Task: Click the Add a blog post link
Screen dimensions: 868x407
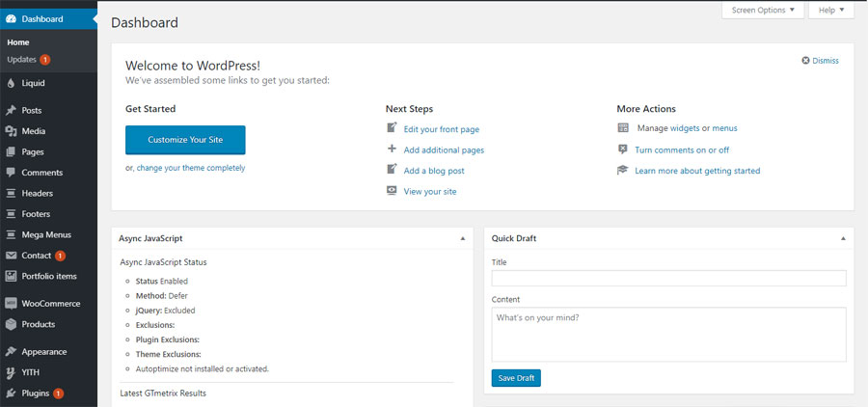Action: click(x=434, y=171)
